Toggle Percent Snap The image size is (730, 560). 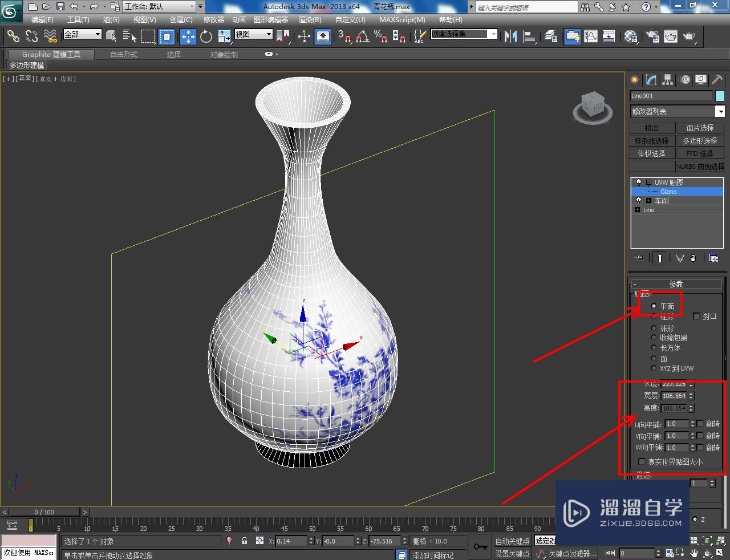[380, 36]
